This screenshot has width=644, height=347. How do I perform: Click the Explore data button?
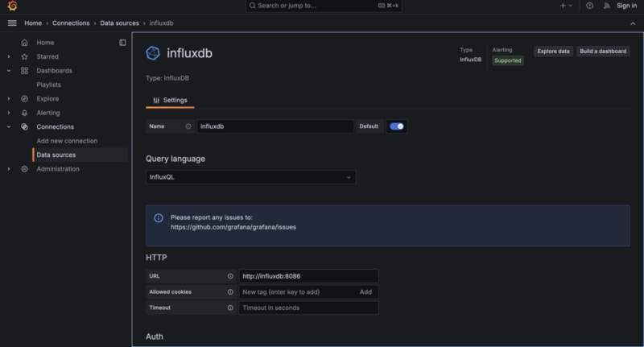[x=553, y=52]
